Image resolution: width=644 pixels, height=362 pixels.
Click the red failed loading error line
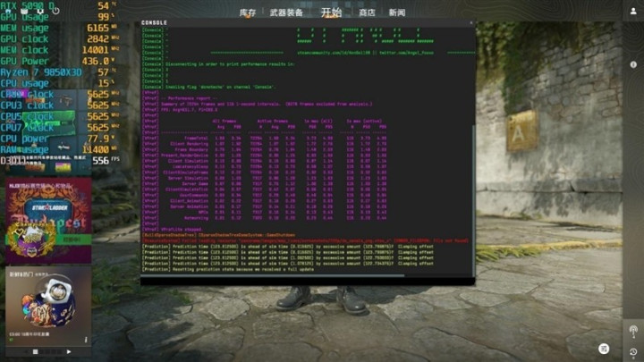[x=305, y=241]
